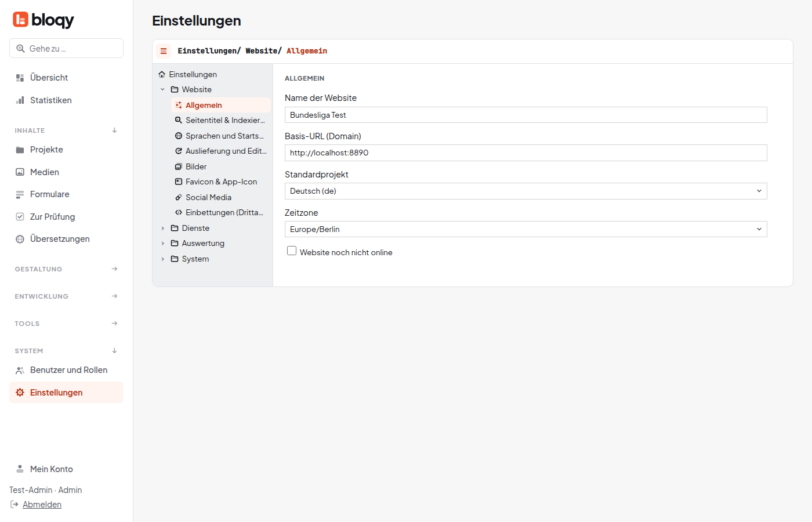
Task: Click the search magnifier icon in Gehe zu
Action: [x=20, y=49]
